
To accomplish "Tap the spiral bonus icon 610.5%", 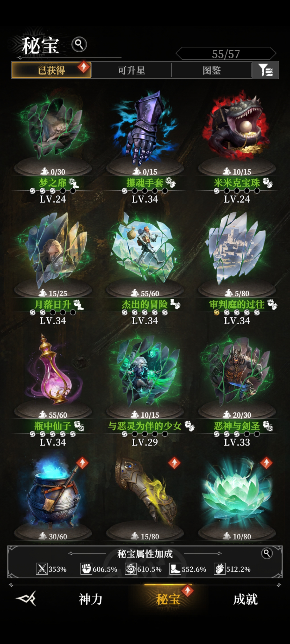I will pos(131,569).
